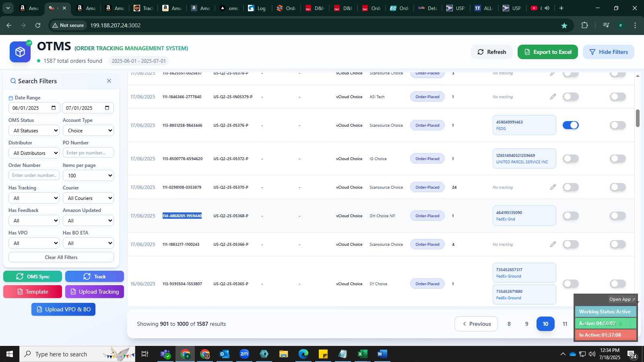Go to results page 9
This screenshot has height=362, width=644.
point(527,324)
